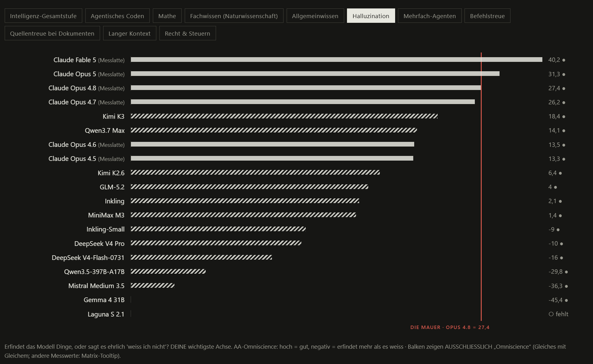Select the Kimi K2.6 label
Viewport: 593px width, 364px height.
(x=111, y=173)
